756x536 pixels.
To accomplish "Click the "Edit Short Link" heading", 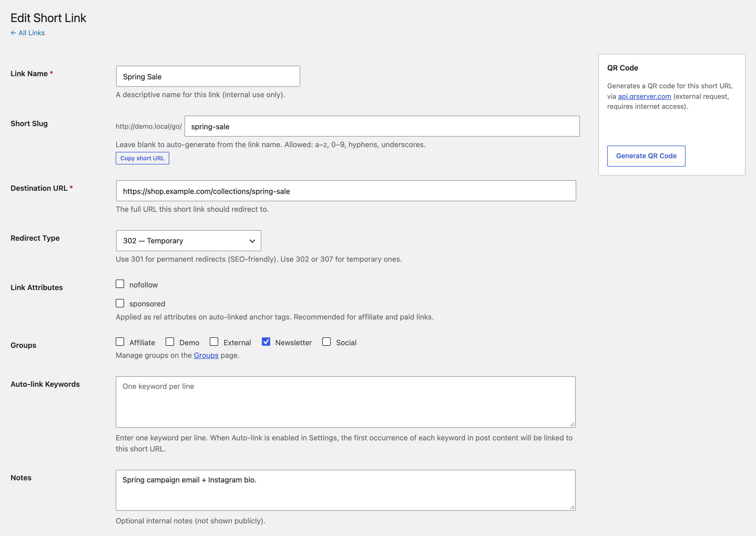I will (x=48, y=18).
